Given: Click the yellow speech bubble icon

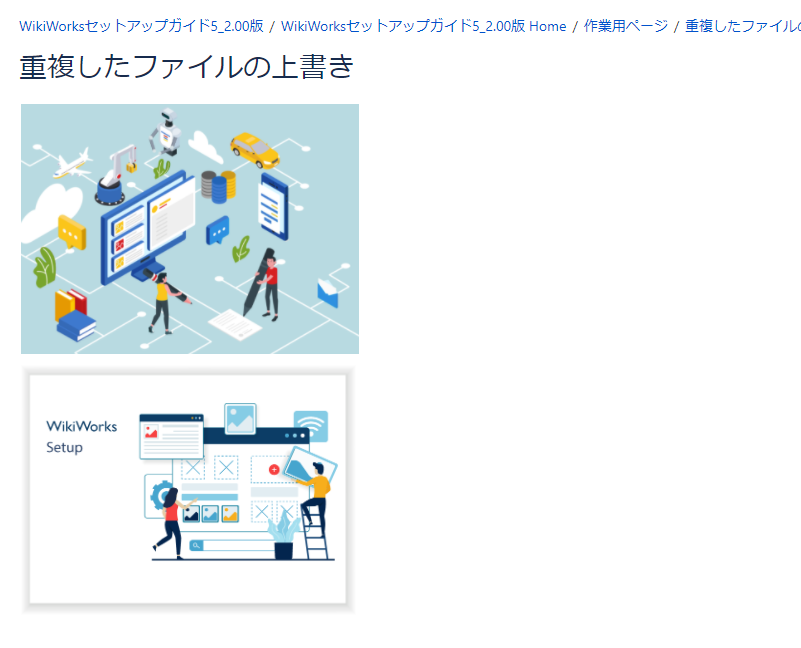Looking at the screenshot, I should tap(72, 232).
